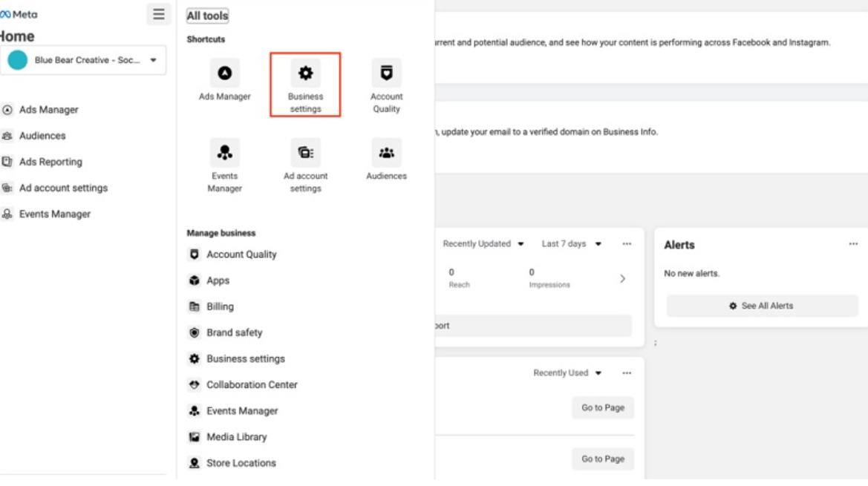
Task: Open Alerts panel three-dot options
Action: [x=853, y=244]
